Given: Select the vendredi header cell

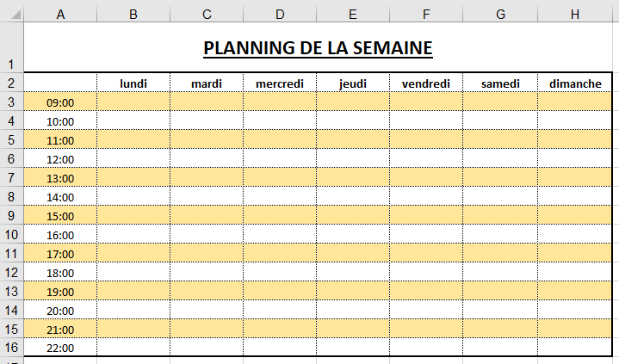Looking at the screenshot, I should pyautogui.click(x=426, y=83).
